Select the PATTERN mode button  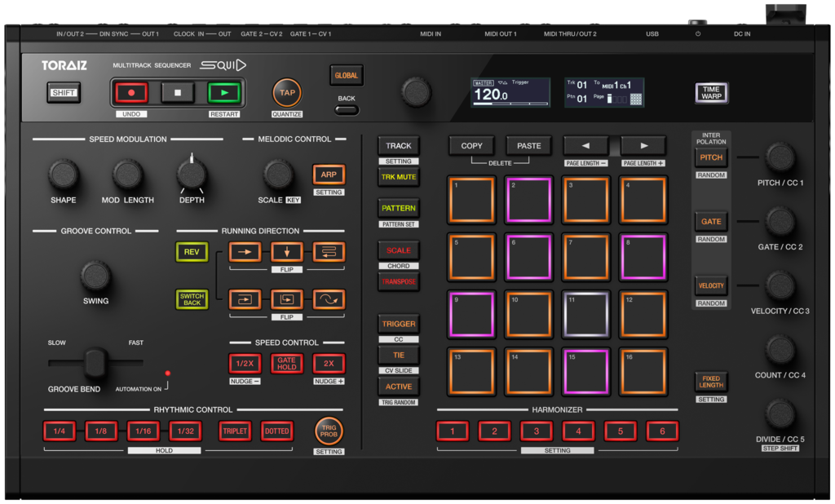click(x=398, y=209)
